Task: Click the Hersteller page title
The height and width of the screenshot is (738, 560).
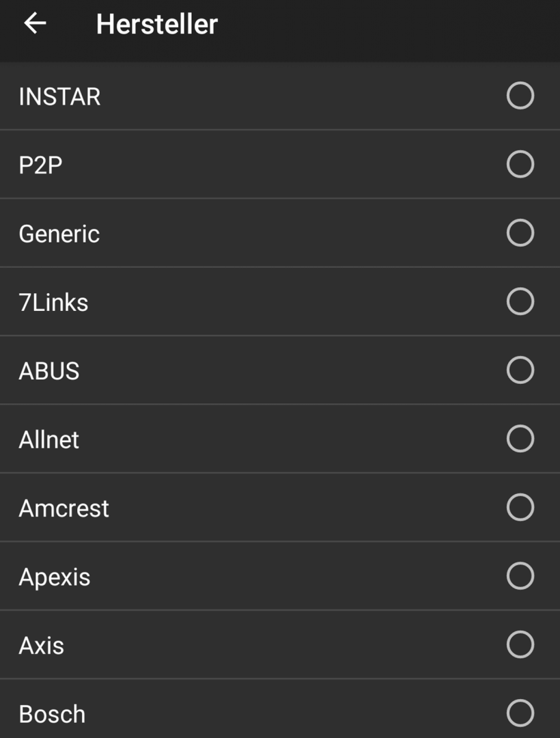Action: click(157, 24)
